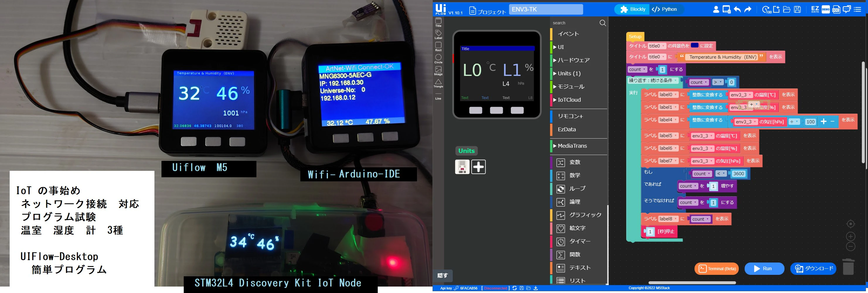Open the EZ DATA panel
This screenshot has width=868, height=293.
(815, 9)
